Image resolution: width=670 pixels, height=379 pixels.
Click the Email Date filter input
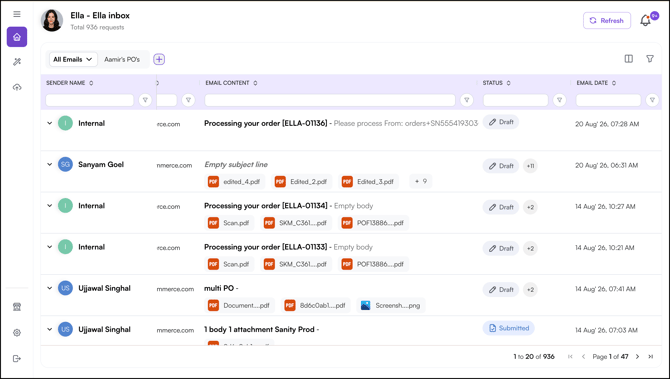(608, 100)
